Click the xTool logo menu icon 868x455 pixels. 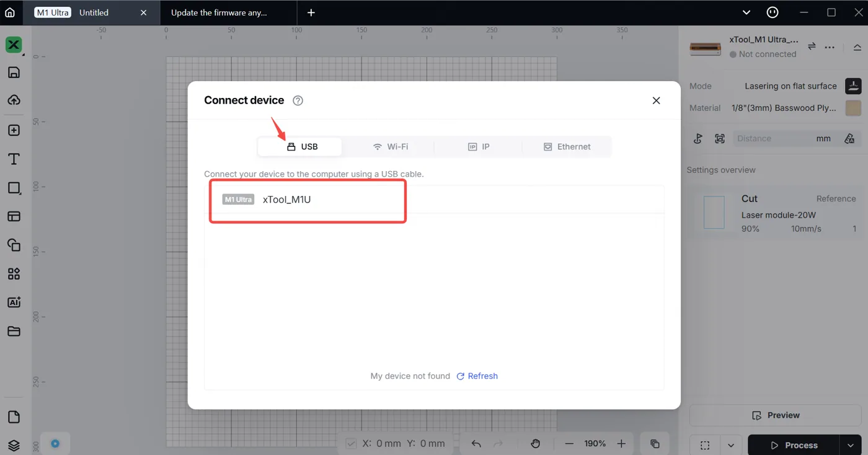pos(14,45)
